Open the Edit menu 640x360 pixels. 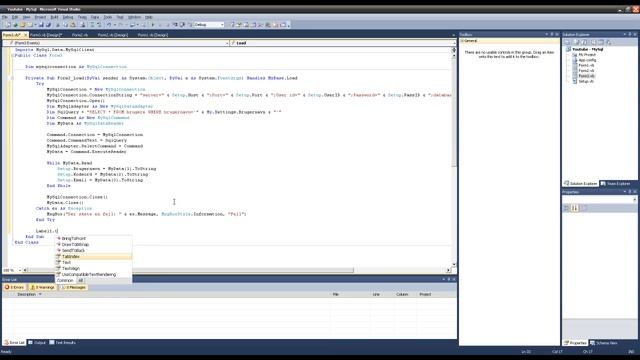pos(15,17)
